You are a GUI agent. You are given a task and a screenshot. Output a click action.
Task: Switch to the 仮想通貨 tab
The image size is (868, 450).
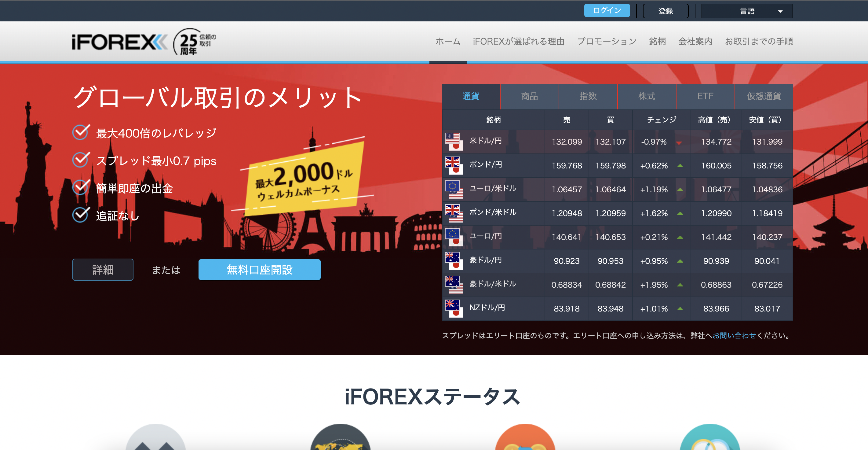(x=764, y=97)
